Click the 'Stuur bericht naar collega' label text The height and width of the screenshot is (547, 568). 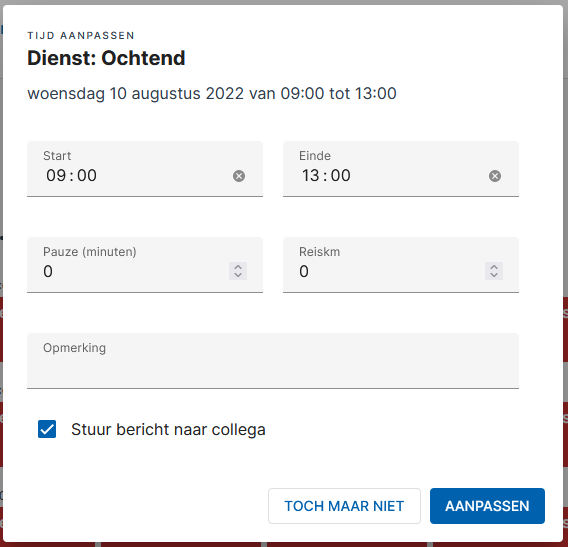(168, 430)
